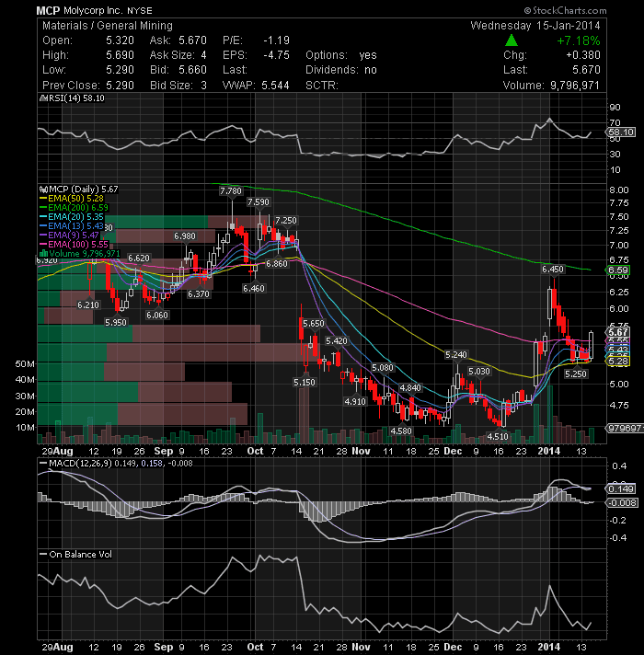Click the Ask 5.670 value

(192, 40)
